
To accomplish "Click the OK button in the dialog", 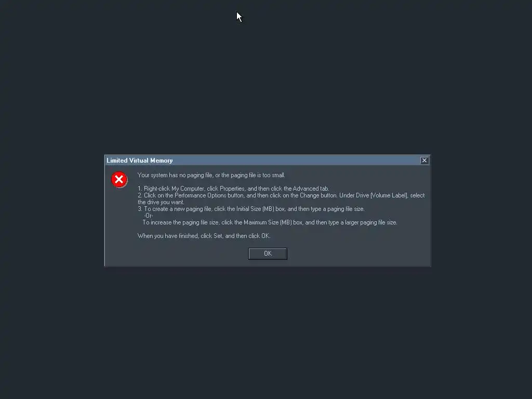I will coord(268,254).
